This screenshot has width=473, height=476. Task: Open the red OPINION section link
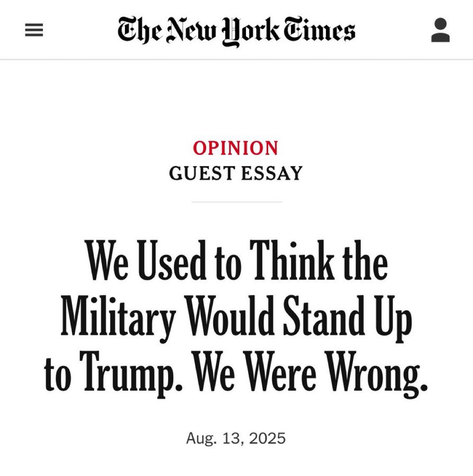(x=235, y=148)
